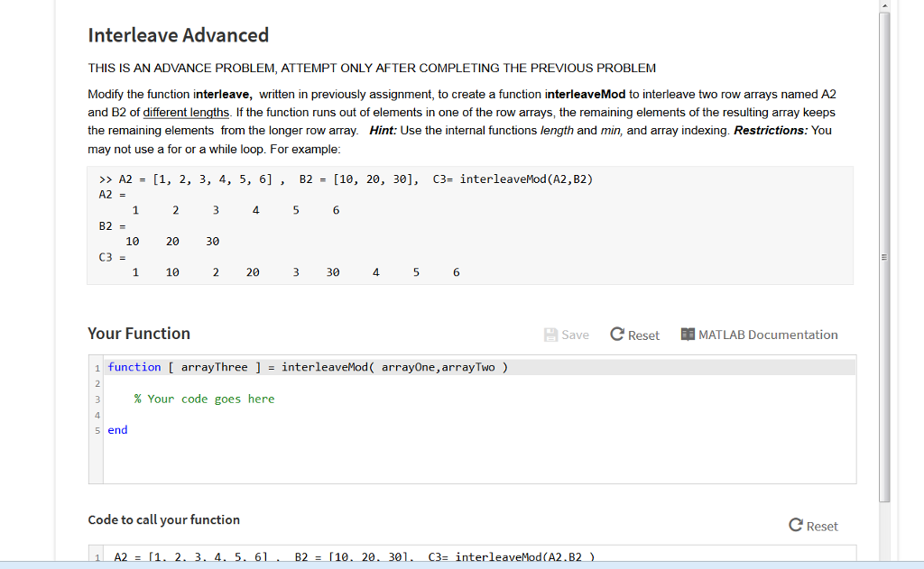Viewport: 924px width, 569px height.
Task: Open the MATLAB Documentation link
Action: [768, 335]
